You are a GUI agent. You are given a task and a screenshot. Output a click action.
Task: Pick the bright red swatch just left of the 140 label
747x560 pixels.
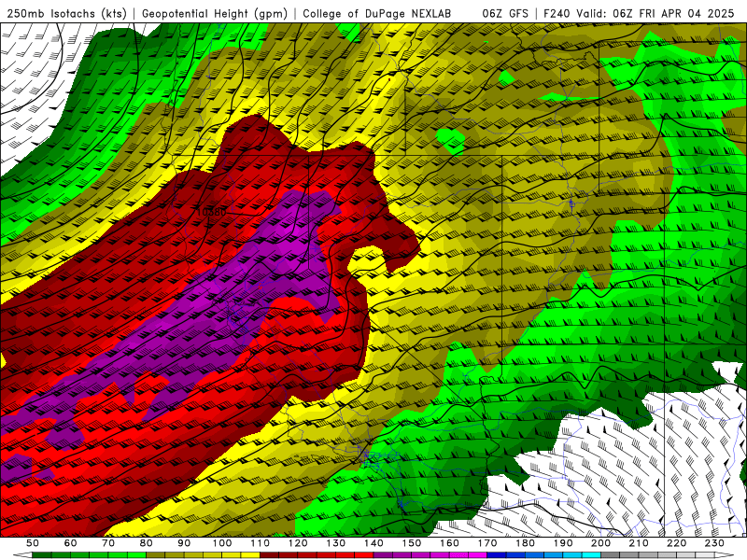click(364, 555)
